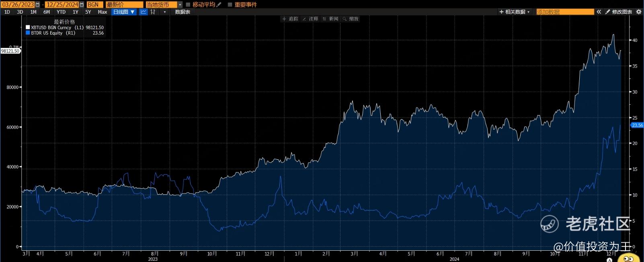This screenshot has width=644, height=262.
Task: Select the 1D range tab
Action: [7, 12]
